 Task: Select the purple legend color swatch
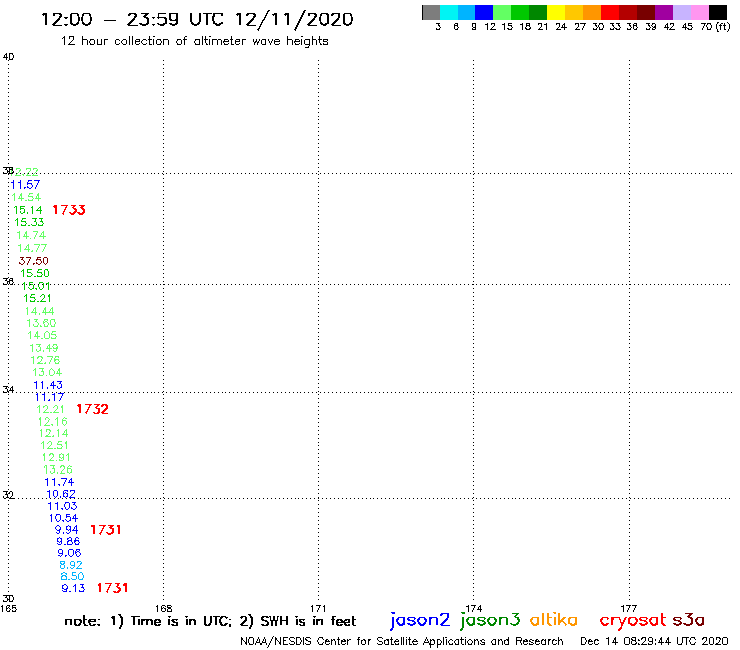pyautogui.click(x=664, y=12)
